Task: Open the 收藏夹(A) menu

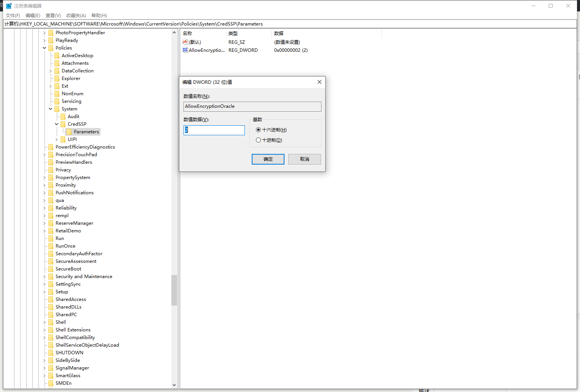Action: (76, 16)
